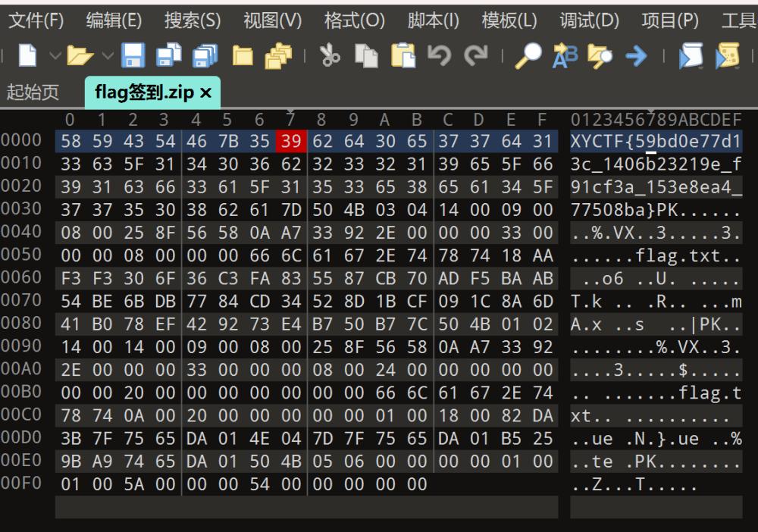This screenshot has width=758, height=532.
Task: Open the 搜索(S) menu
Action: tap(193, 20)
